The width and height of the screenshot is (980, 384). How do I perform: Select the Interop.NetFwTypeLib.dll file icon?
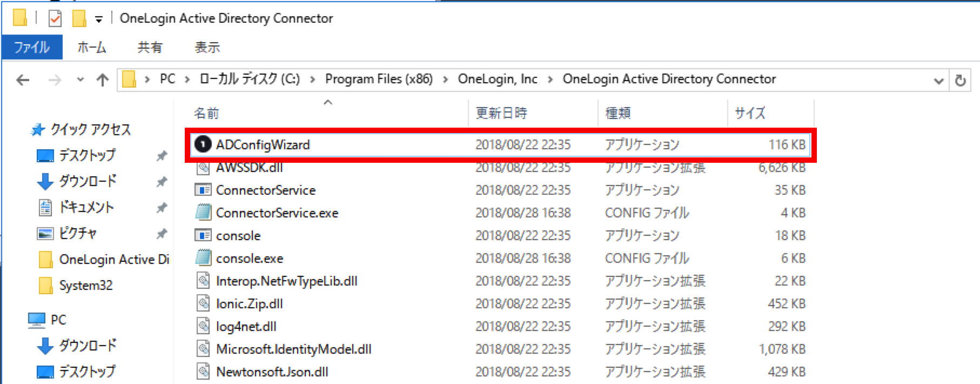pos(203,281)
